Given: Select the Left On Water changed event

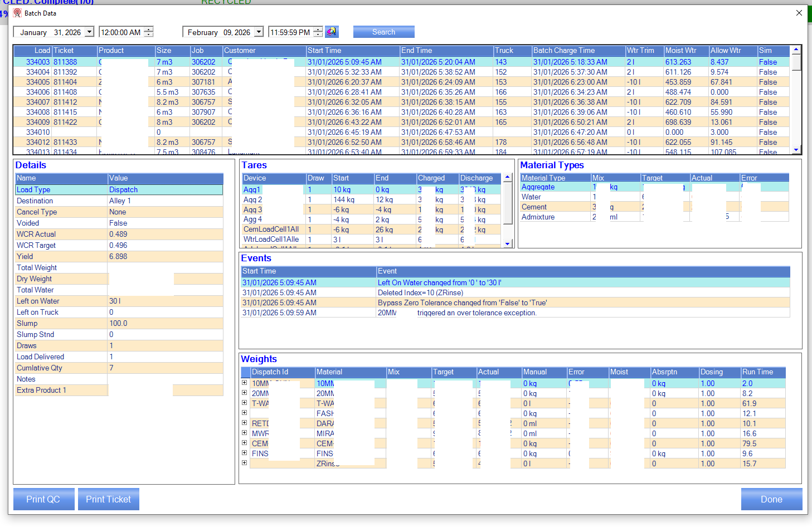Looking at the screenshot, I should coord(516,282).
